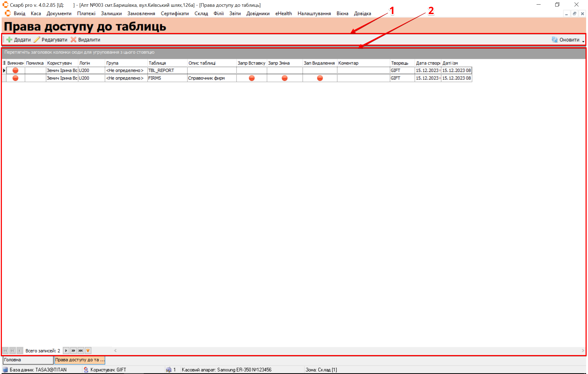Open the grid column chooser button
The width and height of the screenshot is (588, 374).
pyautogui.click(x=4, y=63)
